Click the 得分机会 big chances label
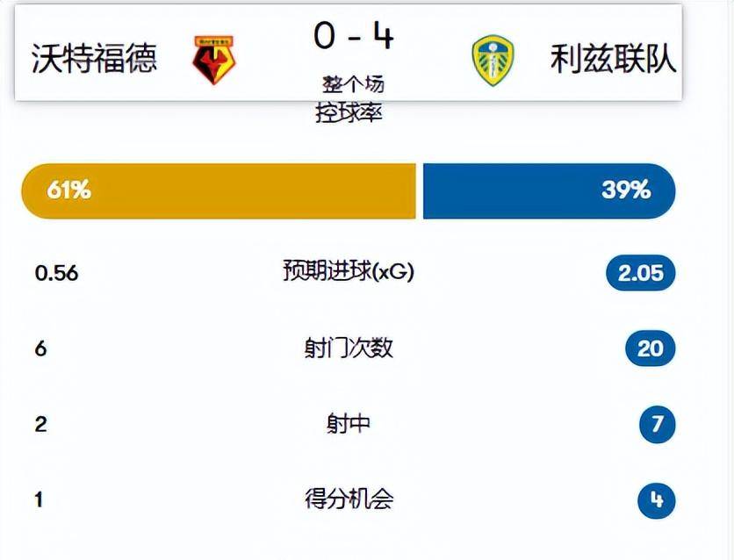The height and width of the screenshot is (560, 734). tap(348, 499)
